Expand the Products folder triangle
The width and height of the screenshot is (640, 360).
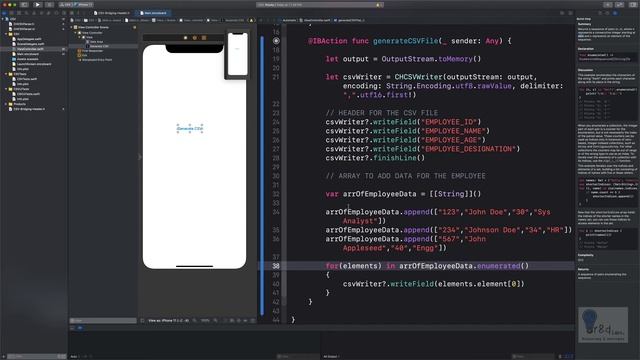tap(6, 104)
